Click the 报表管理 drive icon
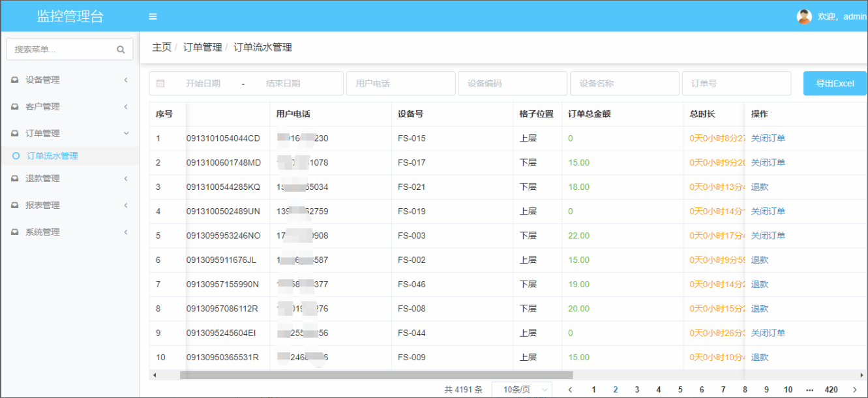The height and width of the screenshot is (398, 868). pos(15,206)
